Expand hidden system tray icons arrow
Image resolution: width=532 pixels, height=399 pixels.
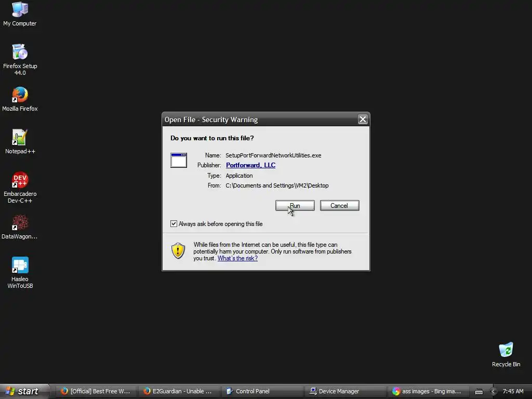493,392
